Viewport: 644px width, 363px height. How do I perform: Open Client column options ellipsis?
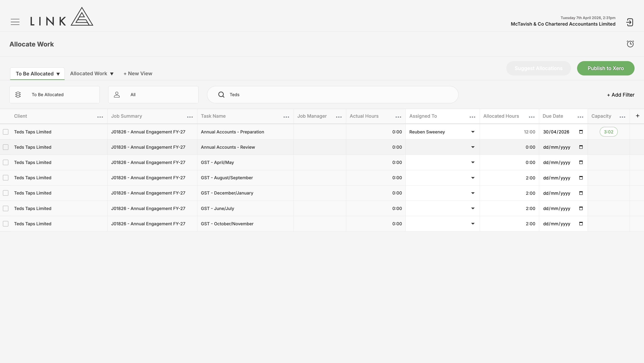(100, 117)
